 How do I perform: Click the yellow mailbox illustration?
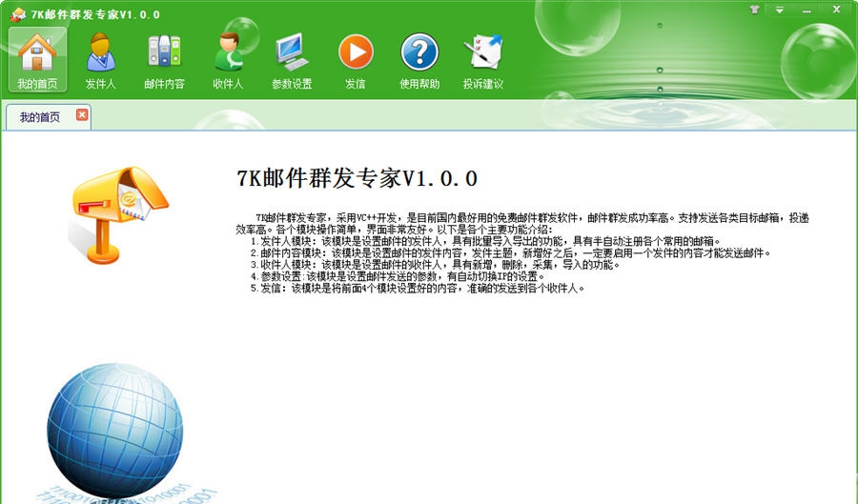point(118,214)
